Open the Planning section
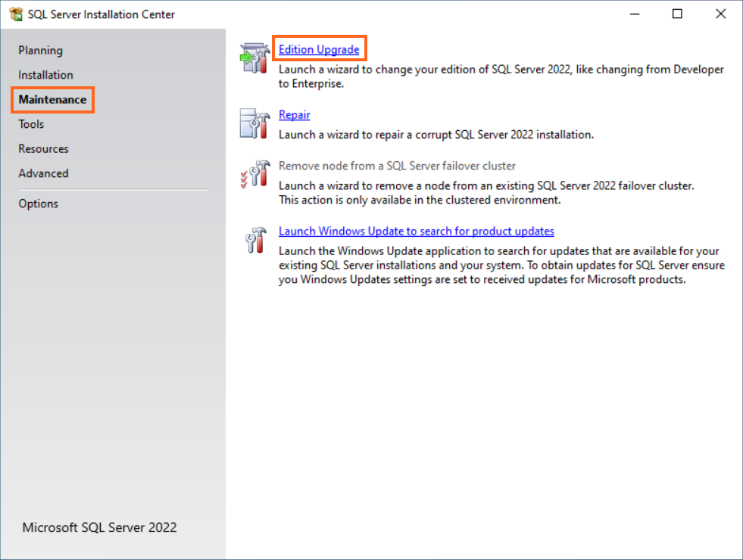 coord(40,50)
